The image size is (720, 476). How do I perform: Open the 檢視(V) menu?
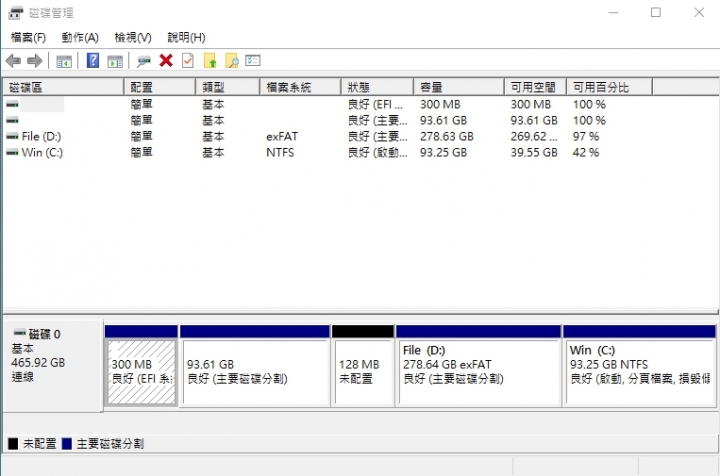(x=133, y=38)
